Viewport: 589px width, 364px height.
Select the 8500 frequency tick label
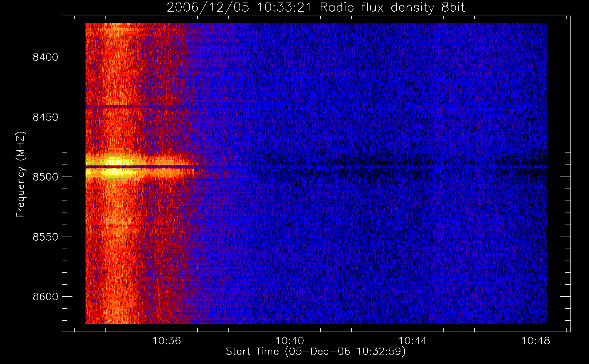pyautogui.click(x=45, y=177)
